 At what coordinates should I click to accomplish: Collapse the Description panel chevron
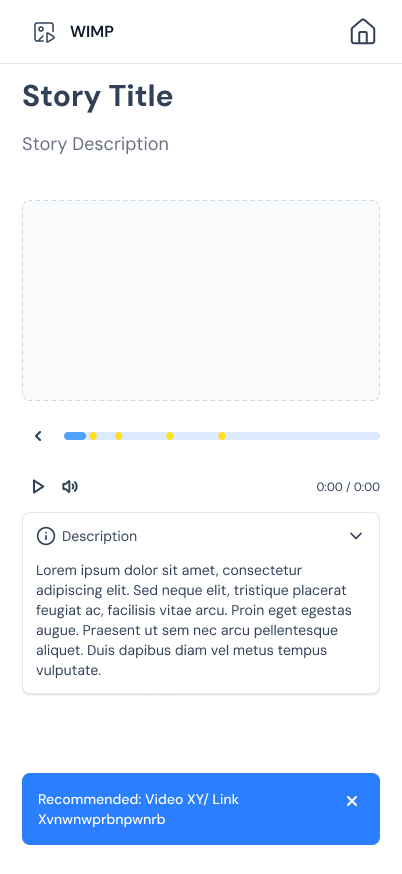[x=356, y=536]
